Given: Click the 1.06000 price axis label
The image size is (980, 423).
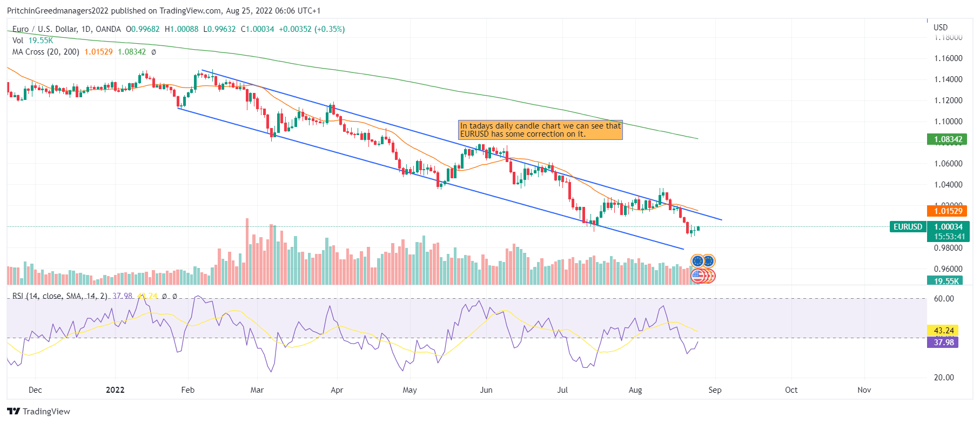Looking at the screenshot, I should pyautogui.click(x=948, y=164).
